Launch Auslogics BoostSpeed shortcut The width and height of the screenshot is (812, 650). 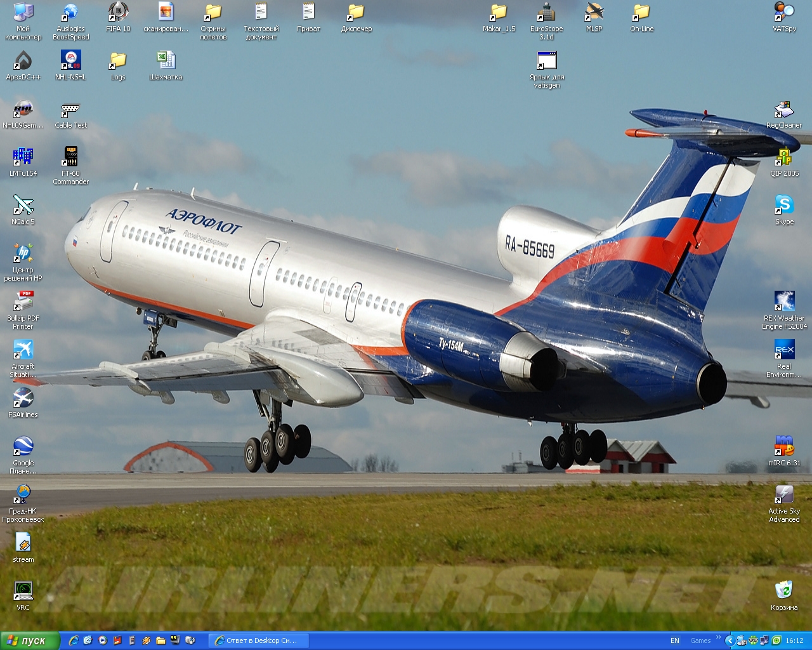pos(71,22)
